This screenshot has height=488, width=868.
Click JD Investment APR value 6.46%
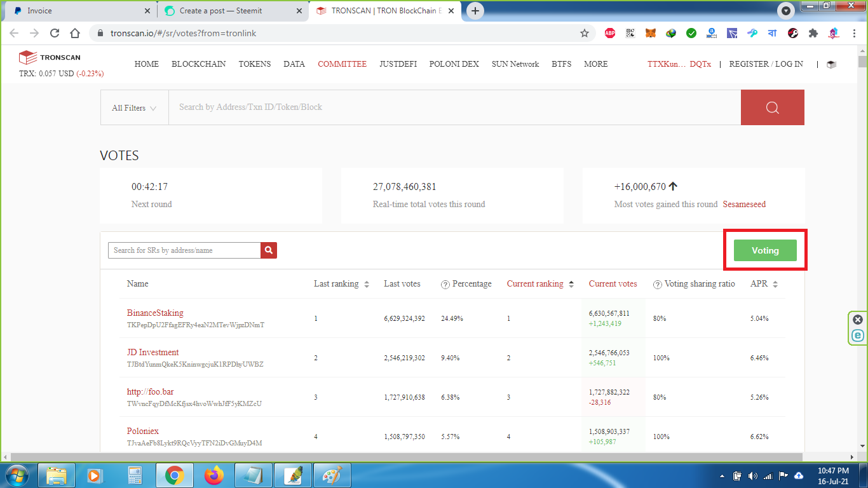[x=759, y=358]
